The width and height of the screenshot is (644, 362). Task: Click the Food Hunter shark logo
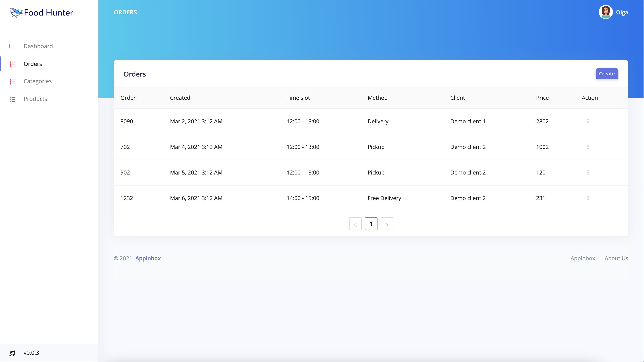(16, 12)
